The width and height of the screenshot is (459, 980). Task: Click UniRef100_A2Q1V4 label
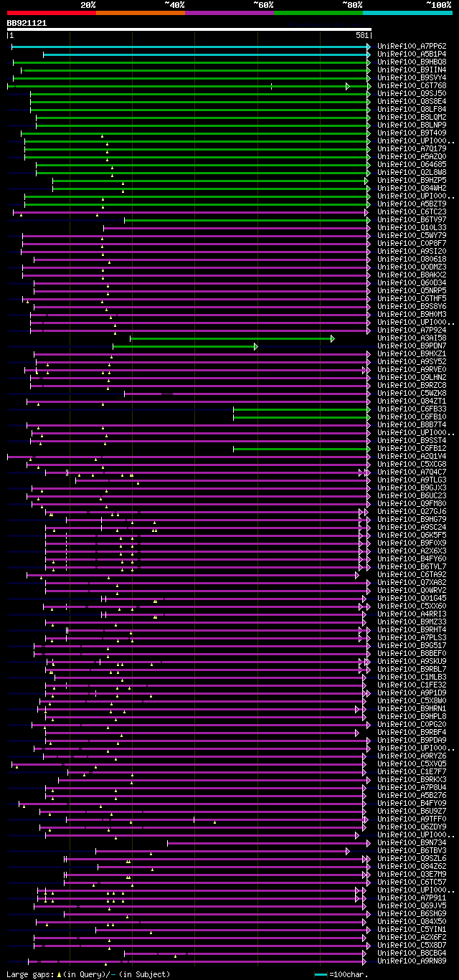[x=411, y=457]
